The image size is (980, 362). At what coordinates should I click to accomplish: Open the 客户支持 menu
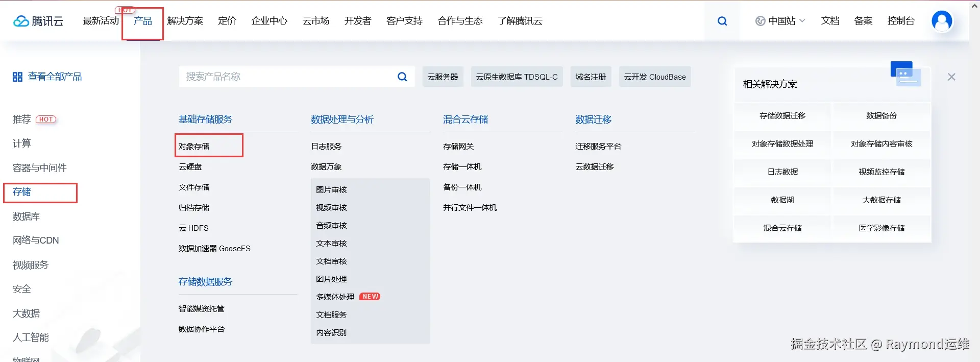405,21
